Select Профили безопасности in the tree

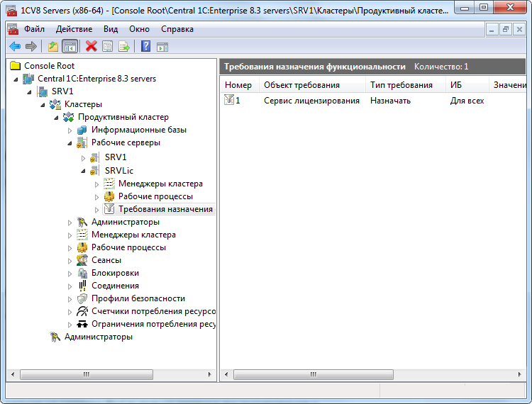point(138,298)
